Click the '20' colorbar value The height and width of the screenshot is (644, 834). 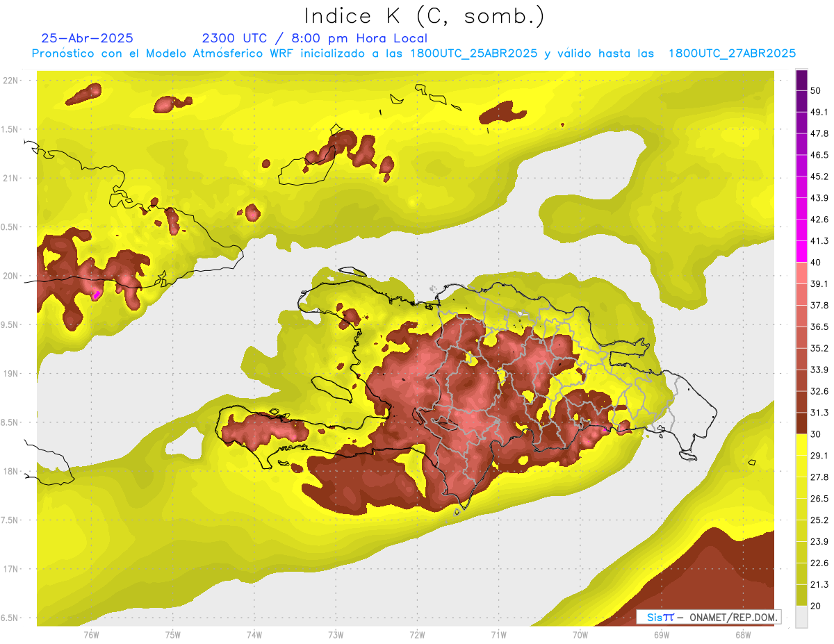tap(815, 606)
